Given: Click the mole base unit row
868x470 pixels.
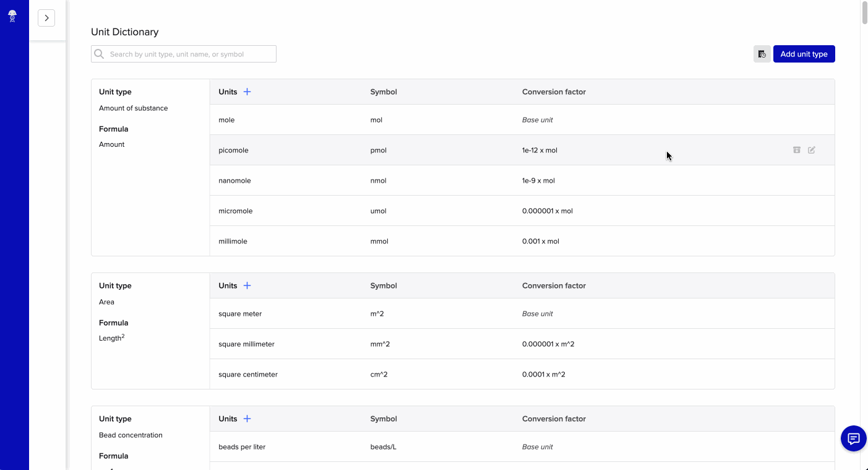Looking at the screenshot, I should [522, 120].
